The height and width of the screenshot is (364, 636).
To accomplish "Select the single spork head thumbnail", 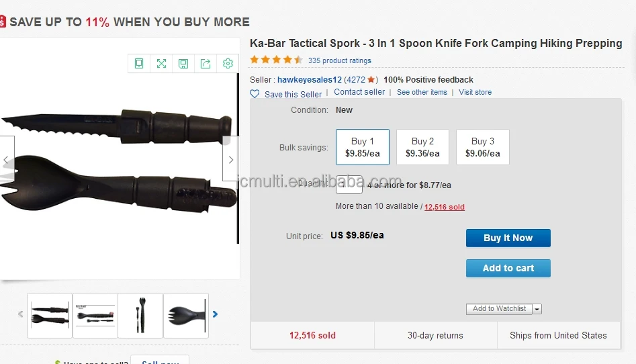I will 186,315.
